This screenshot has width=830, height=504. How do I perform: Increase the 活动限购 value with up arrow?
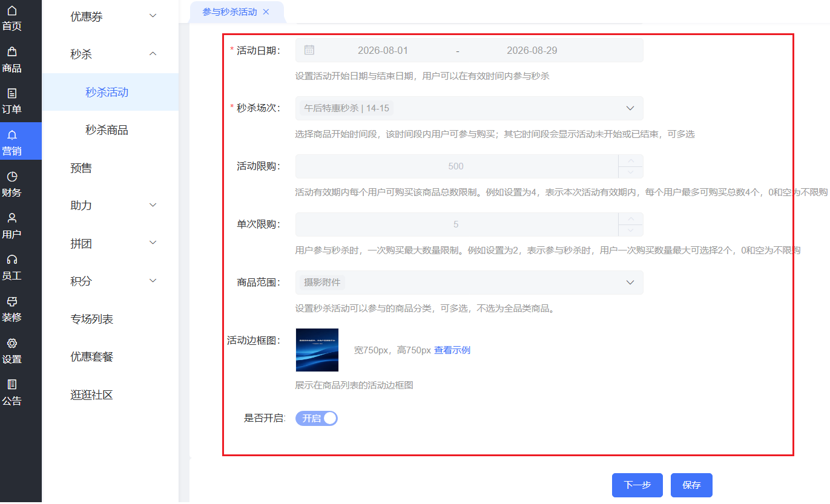point(631,160)
